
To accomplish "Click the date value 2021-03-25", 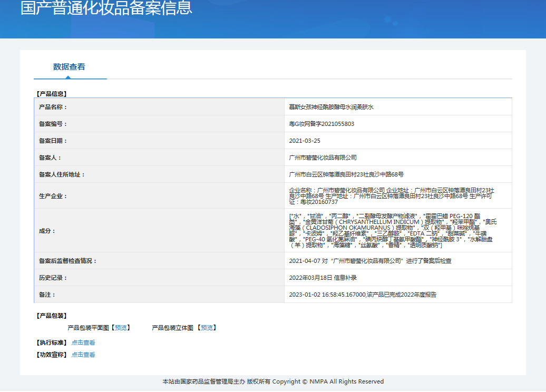I will 305,141.
